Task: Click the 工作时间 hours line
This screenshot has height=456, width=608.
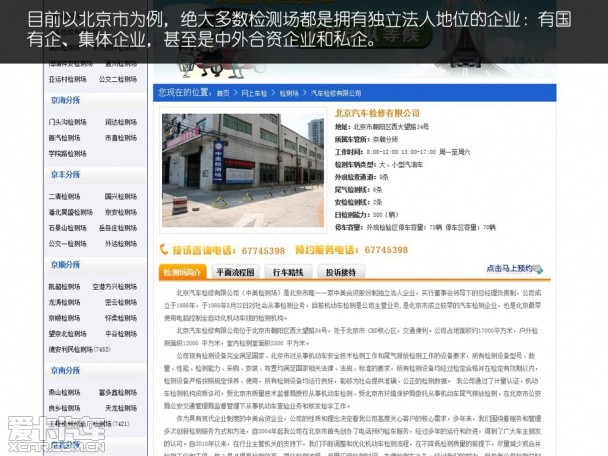Action: tap(402, 152)
